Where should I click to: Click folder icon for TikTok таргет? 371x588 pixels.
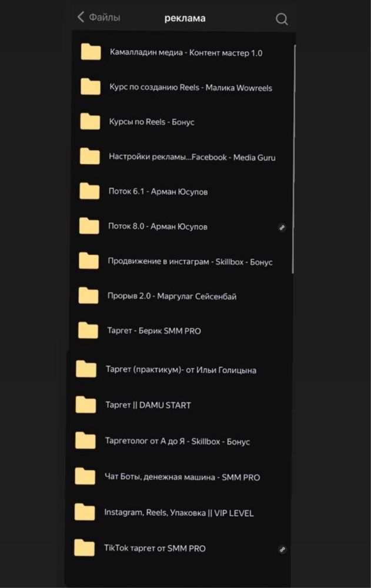(84, 548)
